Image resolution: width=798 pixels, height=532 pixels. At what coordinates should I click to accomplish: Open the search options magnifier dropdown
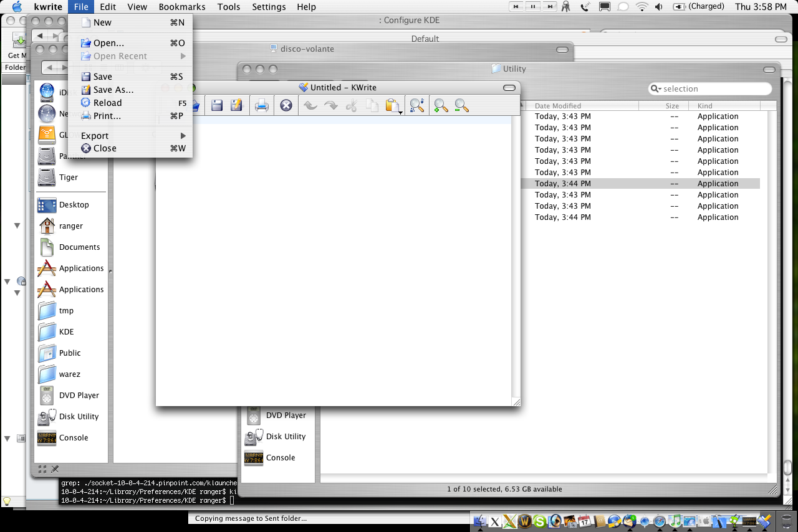click(656, 89)
